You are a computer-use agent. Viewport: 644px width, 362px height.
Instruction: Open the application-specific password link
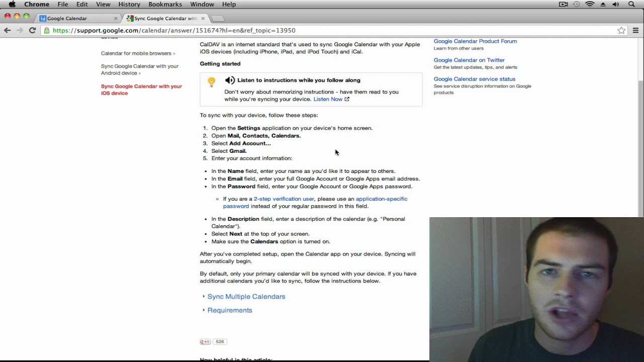[315, 202]
